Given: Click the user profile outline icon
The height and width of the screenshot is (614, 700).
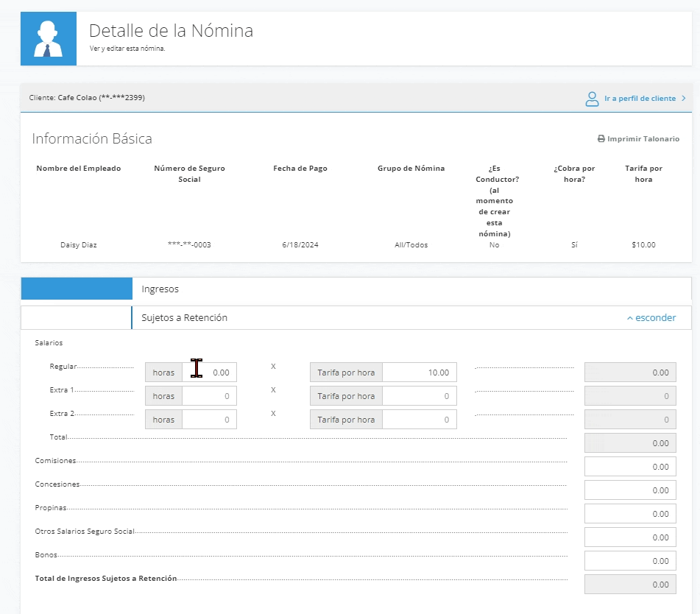Looking at the screenshot, I should (x=592, y=99).
